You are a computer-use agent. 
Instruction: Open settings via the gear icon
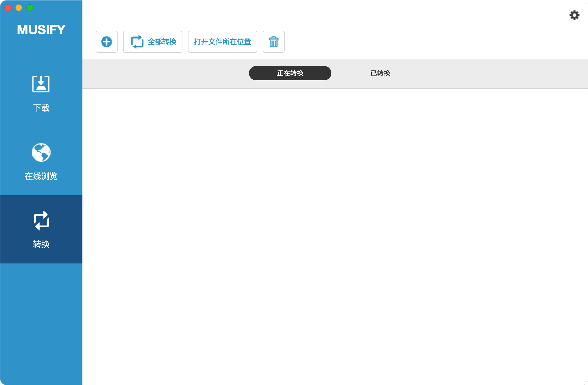click(574, 15)
